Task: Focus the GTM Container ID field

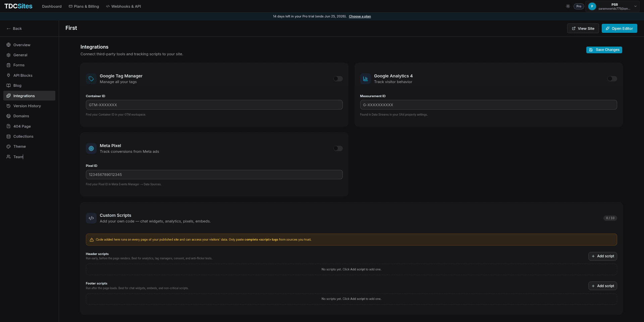Action: click(x=214, y=105)
